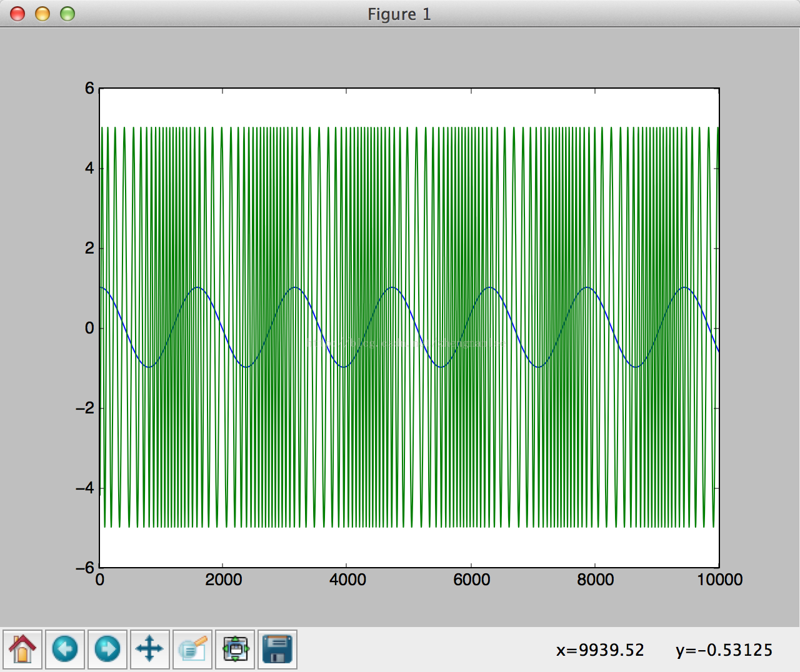Screen dimensions: 800x672
Task: Click the y-axis tick label 4
Action: point(89,168)
